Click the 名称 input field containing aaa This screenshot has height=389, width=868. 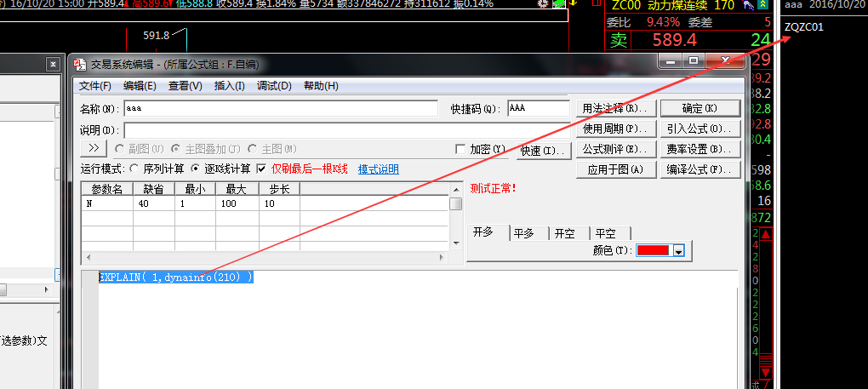click(x=281, y=108)
